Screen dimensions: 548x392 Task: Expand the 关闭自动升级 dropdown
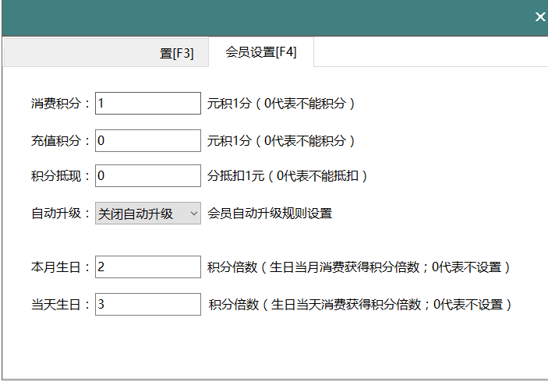coord(148,214)
